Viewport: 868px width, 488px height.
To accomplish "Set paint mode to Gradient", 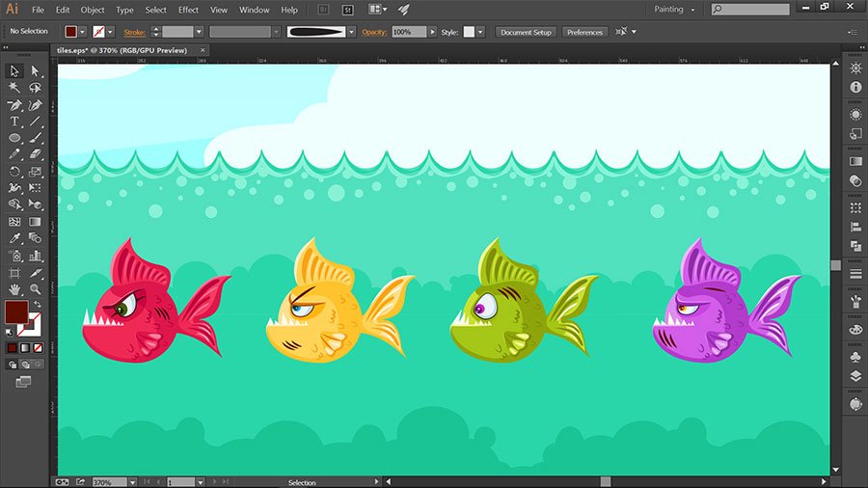I will point(25,348).
